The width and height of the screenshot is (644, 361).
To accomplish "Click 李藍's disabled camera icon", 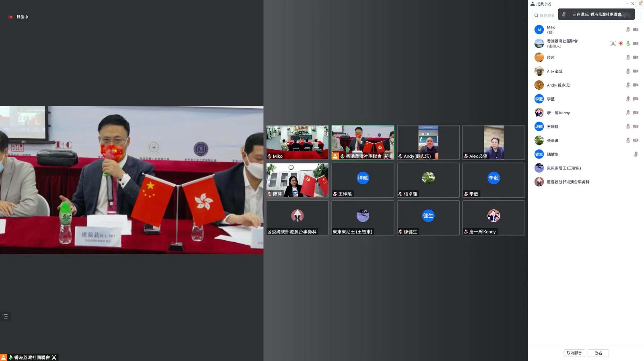I will (636, 99).
